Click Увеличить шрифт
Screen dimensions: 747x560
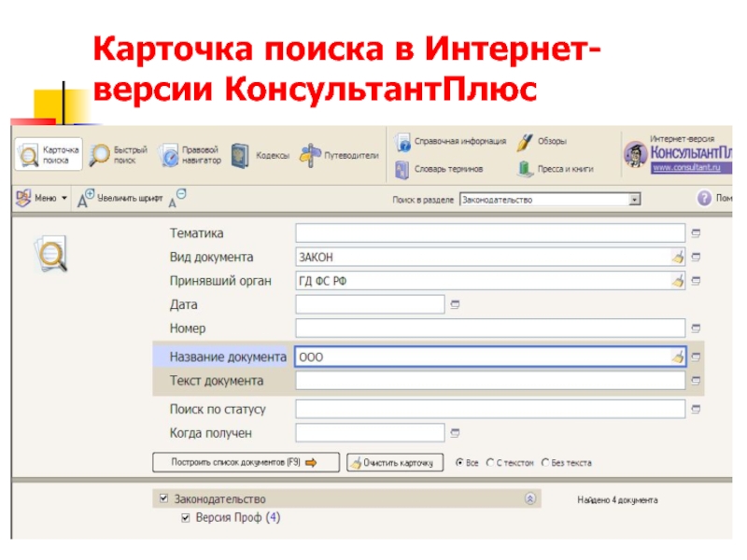point(120,198)
